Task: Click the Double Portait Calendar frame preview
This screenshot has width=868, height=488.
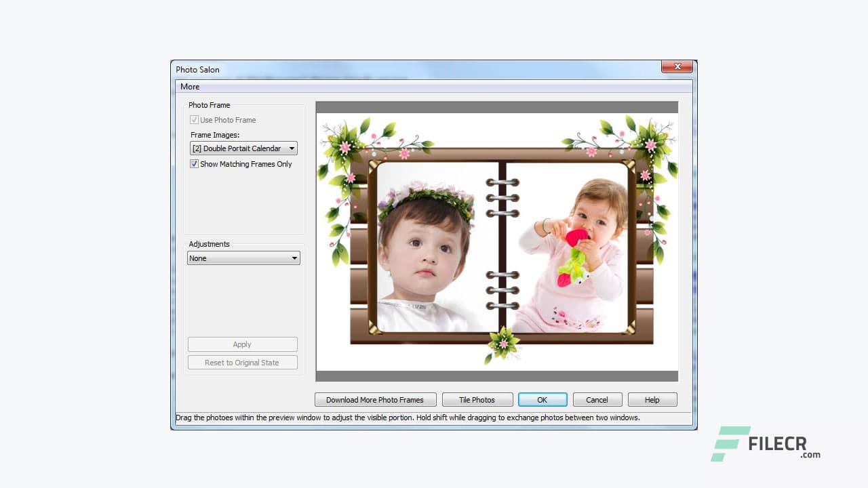Action: pyautogui.click(x=497, y=241)
